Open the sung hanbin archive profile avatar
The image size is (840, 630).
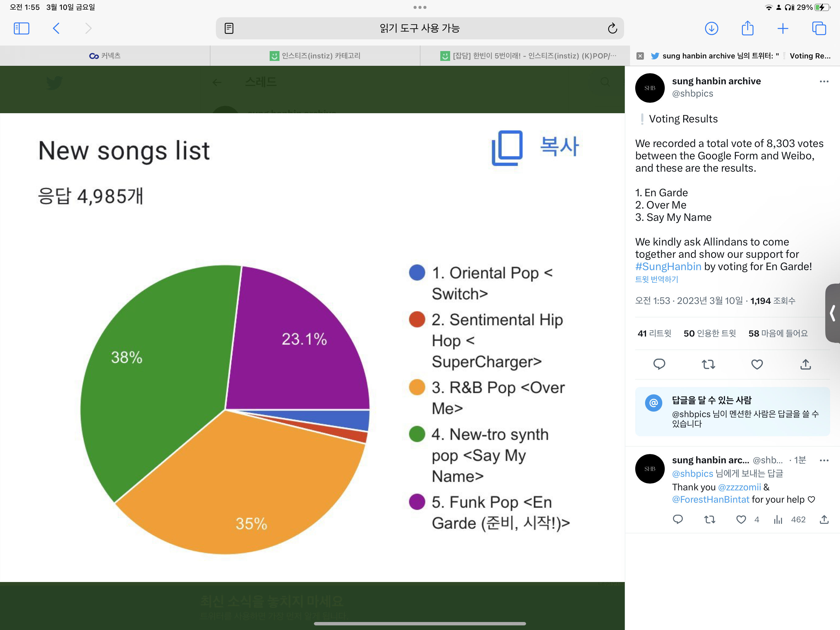coord(650,88)
